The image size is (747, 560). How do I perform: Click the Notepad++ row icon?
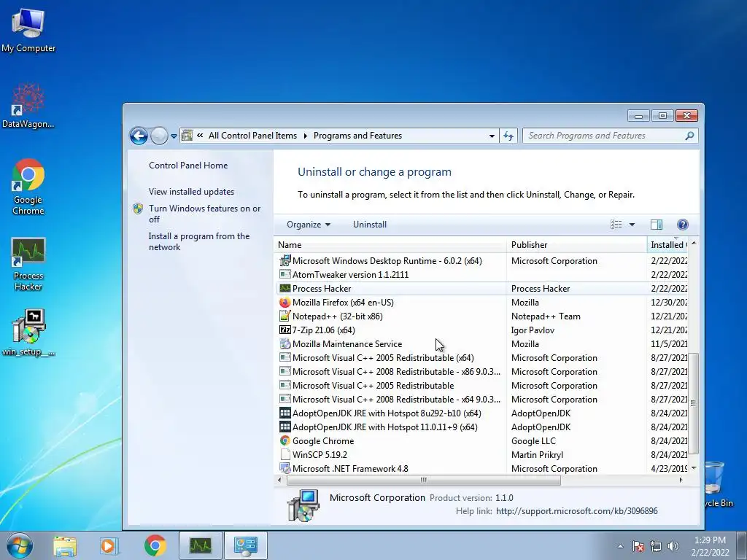click(285, 316)
